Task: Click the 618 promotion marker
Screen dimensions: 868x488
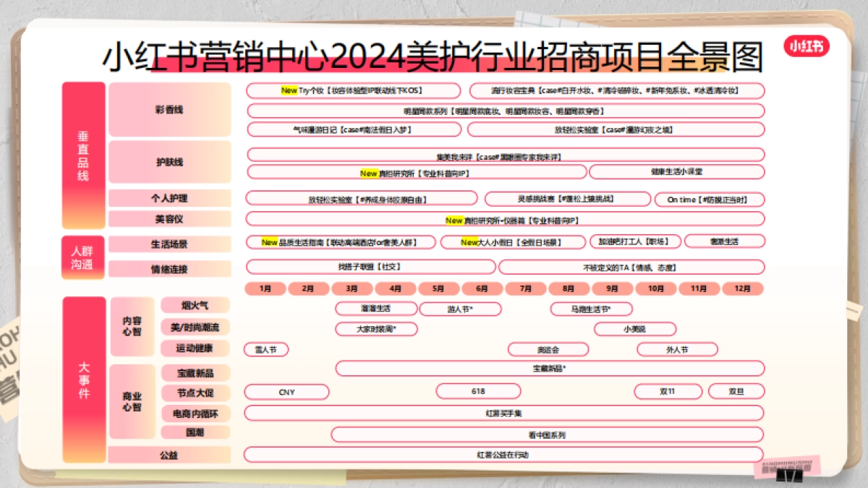Action: [480, 391]
